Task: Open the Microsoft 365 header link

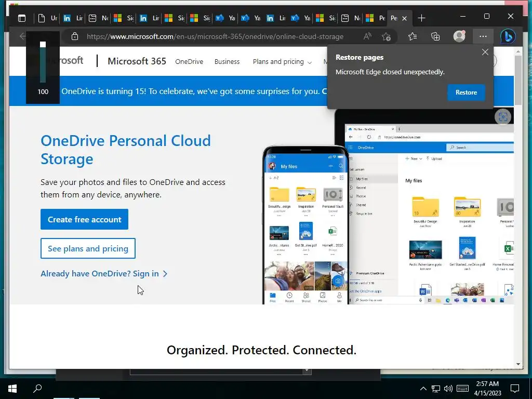Action: (137, 61)
